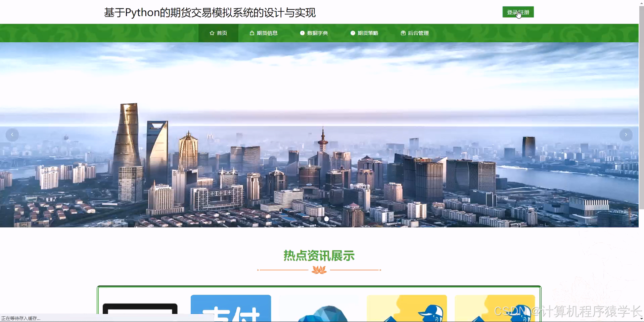Click the icon beside 后台管理
This screenshot has height=322, width=644.
click(403, 33)
